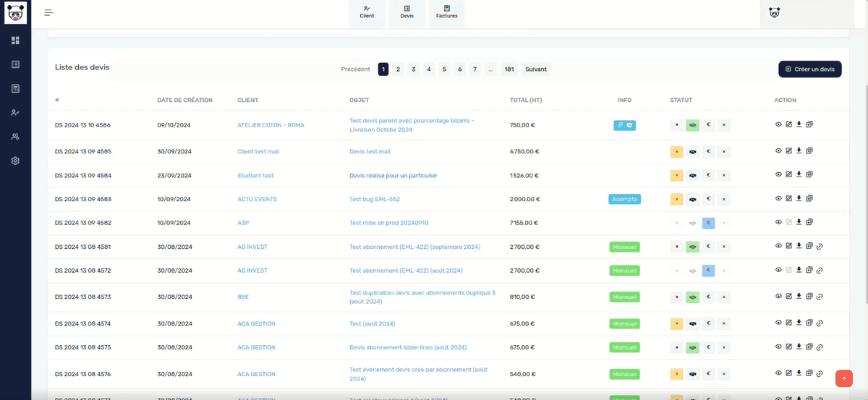Click blue link-shield badge on quote 4586
Image resolution: width=868 pixels, height=400 pixels.
pyautogui.click(x=625, y=125)
